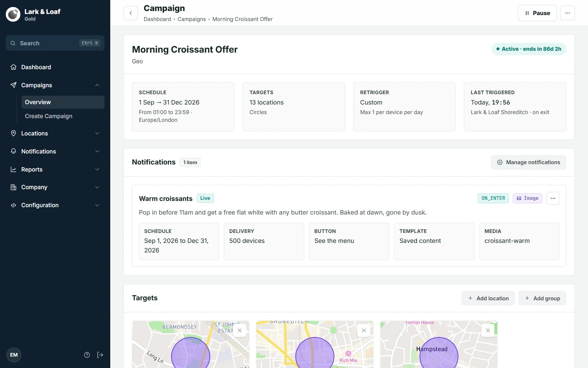Screen dimensions: 588x368
Task: Click the Campaigns paper-plane icon
Action: 14,85
